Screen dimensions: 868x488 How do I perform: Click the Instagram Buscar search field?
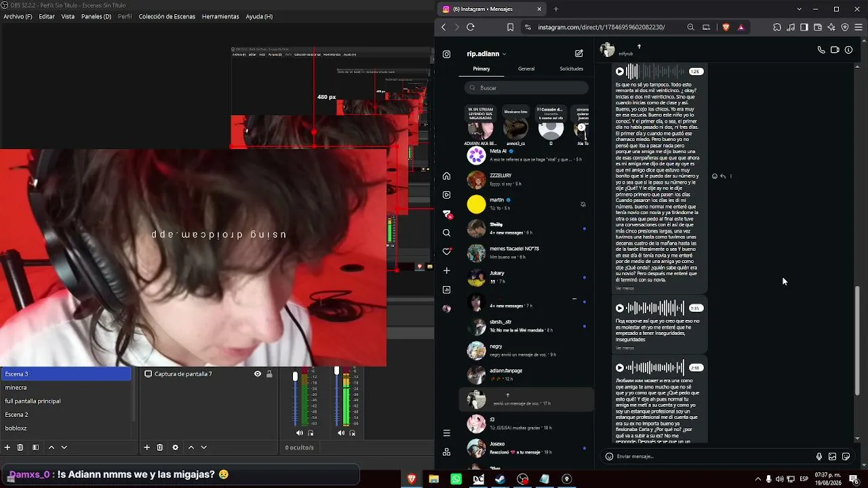tap(526, 88)
